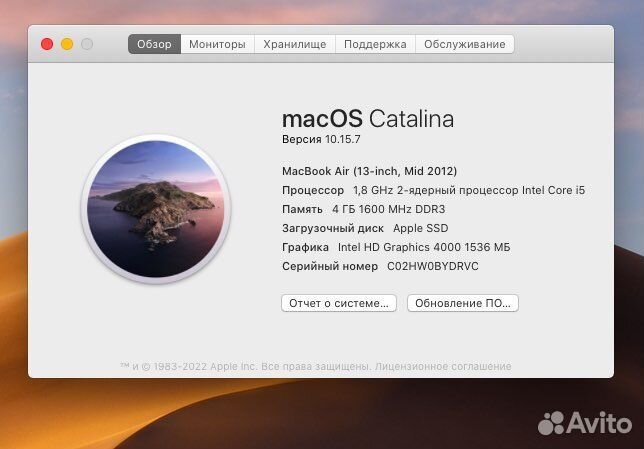The image size is (644, 449).
Task: Click the macOS Catalina island logo
Action: click(x=156, y=209)
